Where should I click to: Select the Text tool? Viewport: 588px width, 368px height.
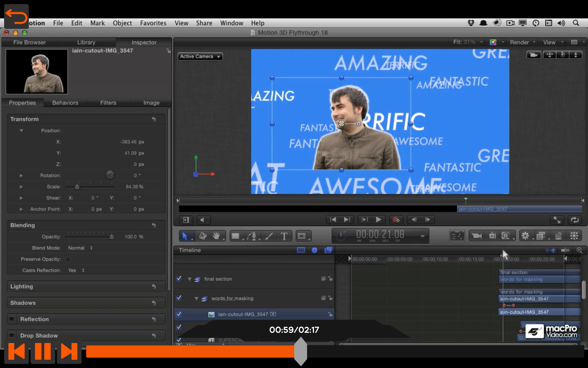(284, 236)
